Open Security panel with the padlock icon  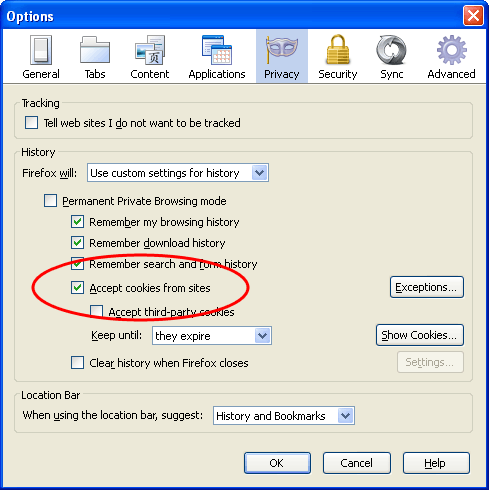click(338, 49)
